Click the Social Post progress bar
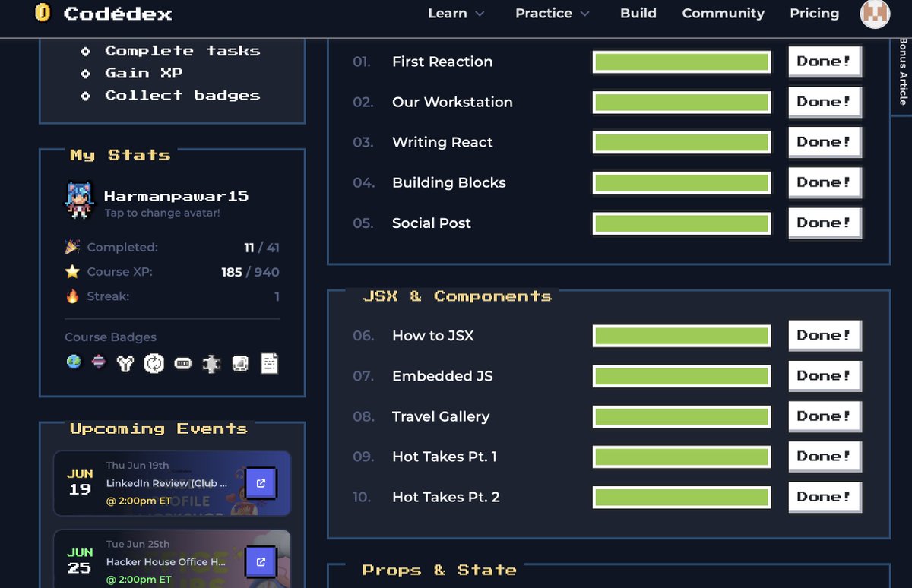The image size is (912, 588). tap(682, 223)
